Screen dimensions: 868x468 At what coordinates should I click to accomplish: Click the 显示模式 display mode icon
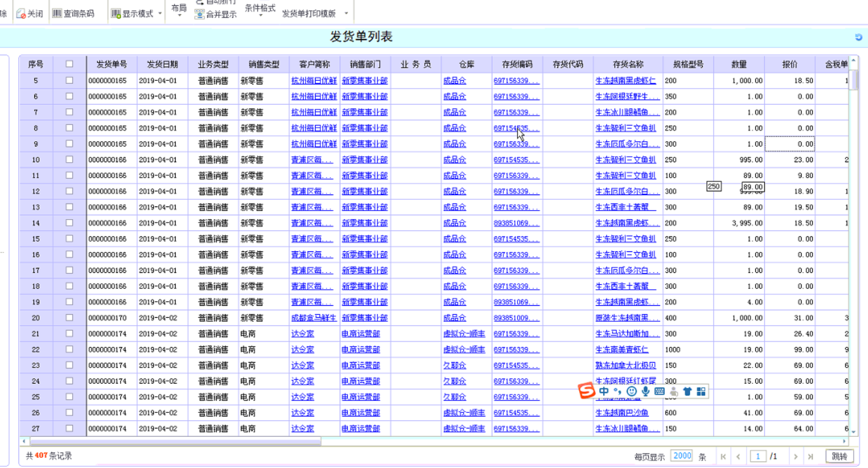[x=116, y=13]
